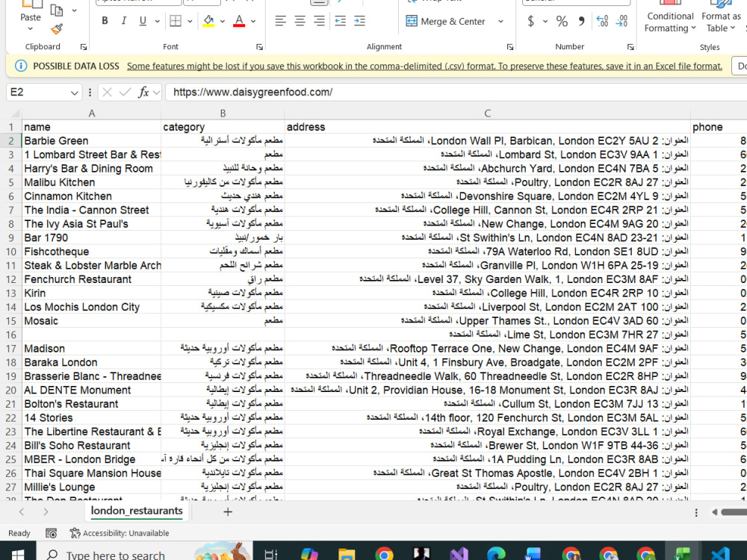The height and width of the screenshot is (560, 747).
Task: Open the Borders dropdown arrow
Action: coord(190,22)
